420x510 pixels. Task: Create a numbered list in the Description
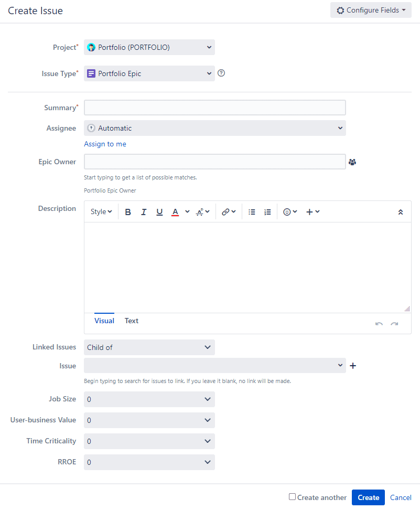point(267,211)
